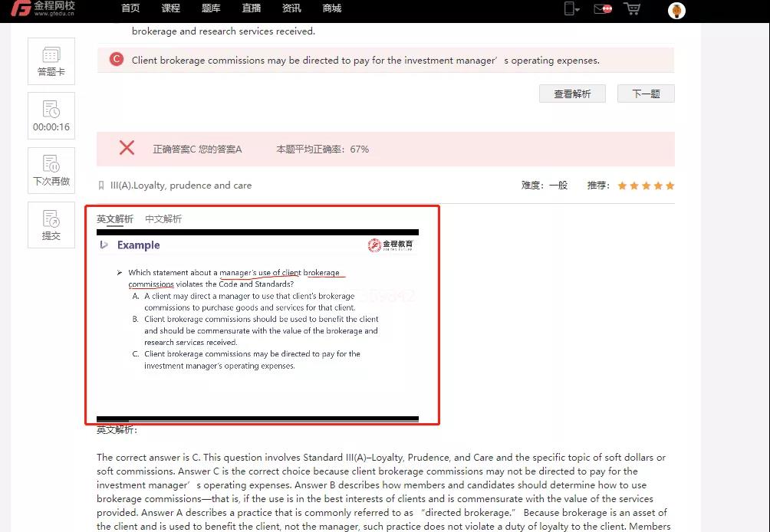Click the 查看解析 button
The width and height of the screenshot is (770, 532).
pyautogui.click(x=572, y=94)
